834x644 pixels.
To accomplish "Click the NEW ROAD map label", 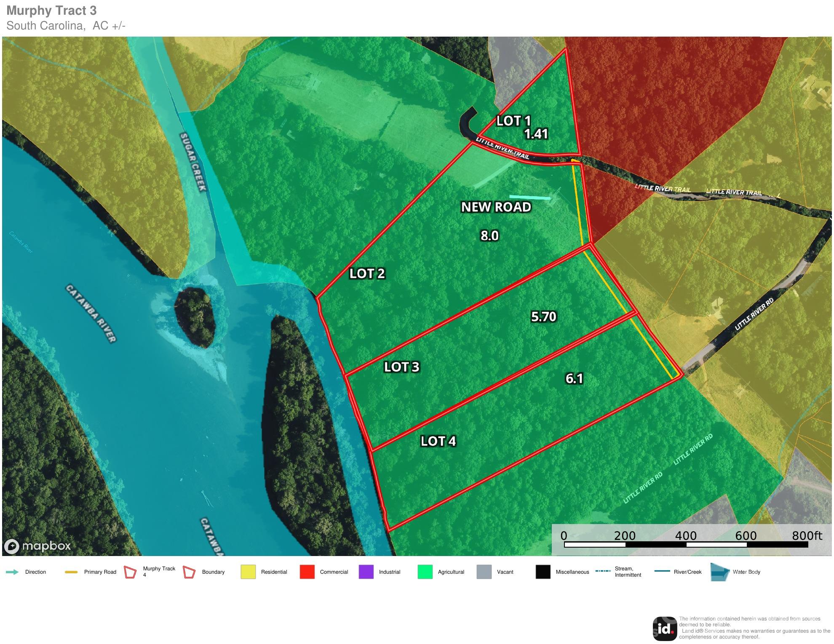I will [x=496, y=207].
